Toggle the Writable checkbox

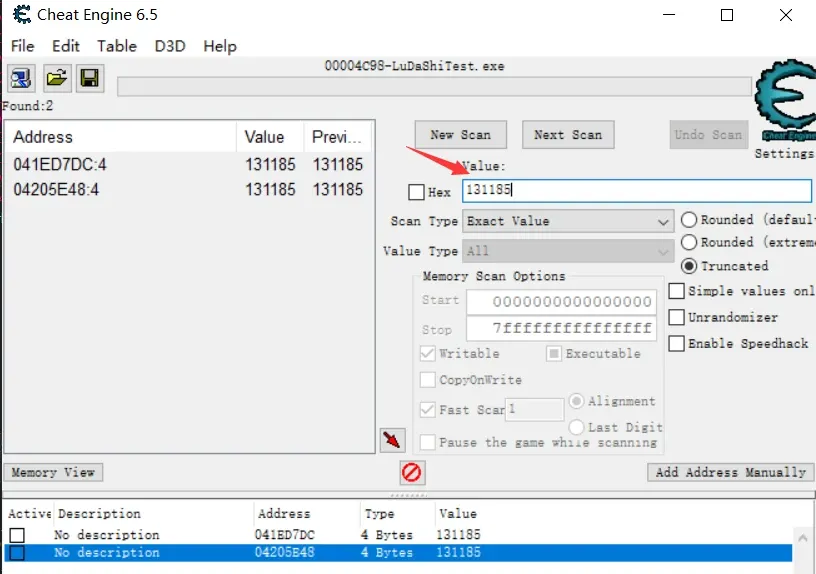(427, 353)
